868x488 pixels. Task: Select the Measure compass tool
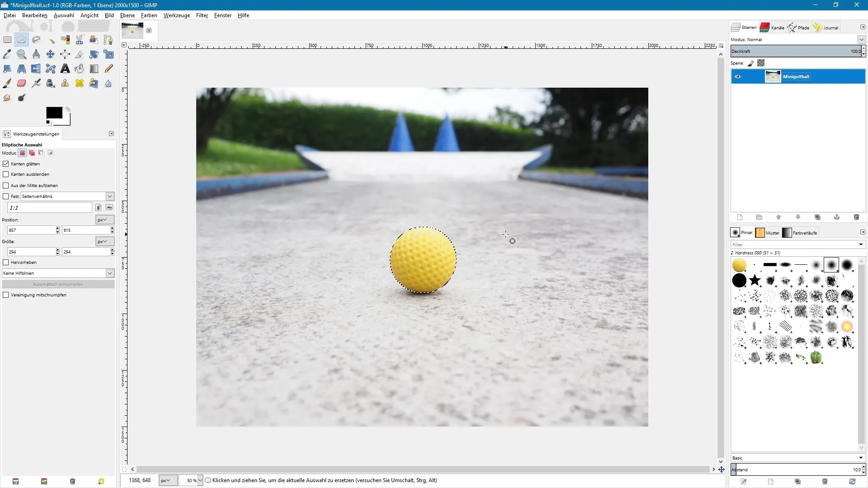36,54
